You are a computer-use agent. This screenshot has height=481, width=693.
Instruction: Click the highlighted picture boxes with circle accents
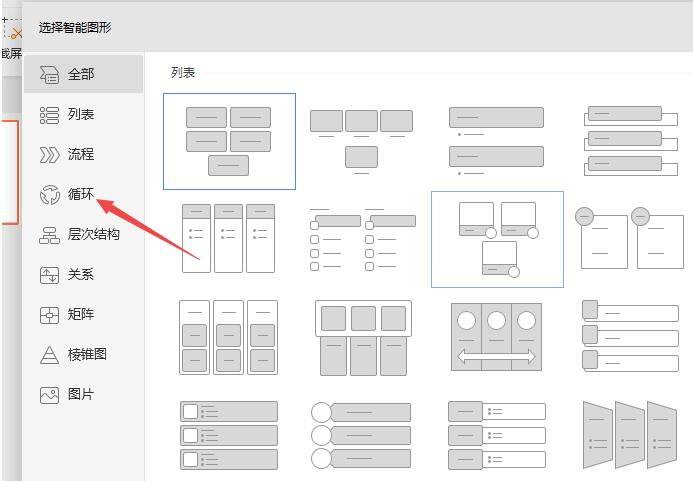click(x=496, y=238)
